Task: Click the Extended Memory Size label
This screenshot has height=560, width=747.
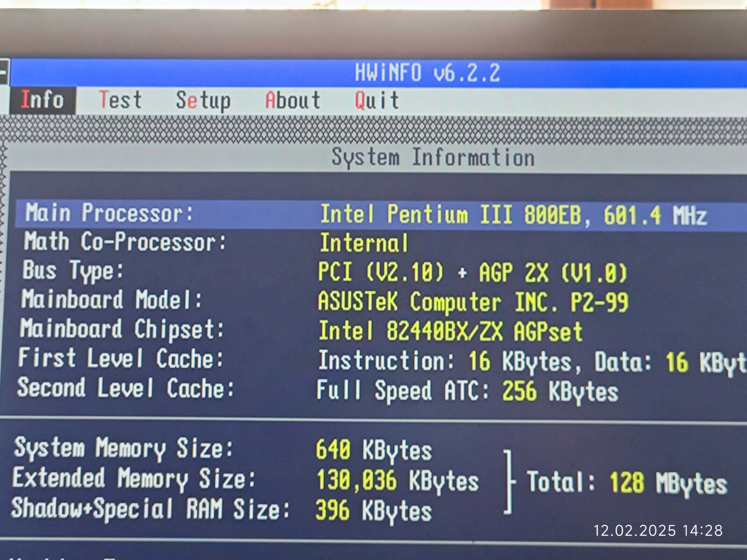Action: [134, 479]
